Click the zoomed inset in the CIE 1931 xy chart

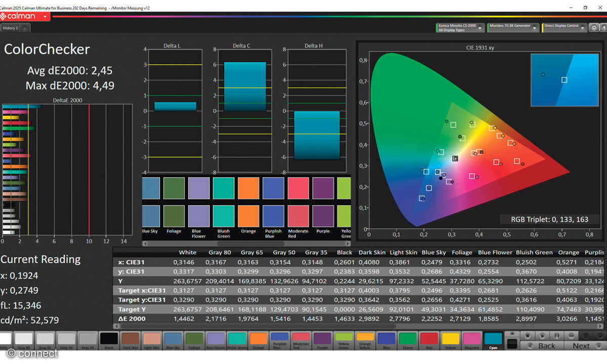click(x=565, y=80)
